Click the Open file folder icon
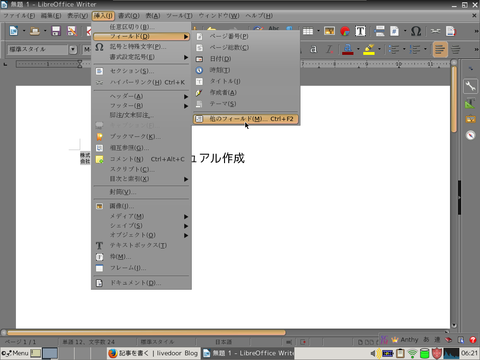This screenshot has width=480, height=360. [35, 31]
